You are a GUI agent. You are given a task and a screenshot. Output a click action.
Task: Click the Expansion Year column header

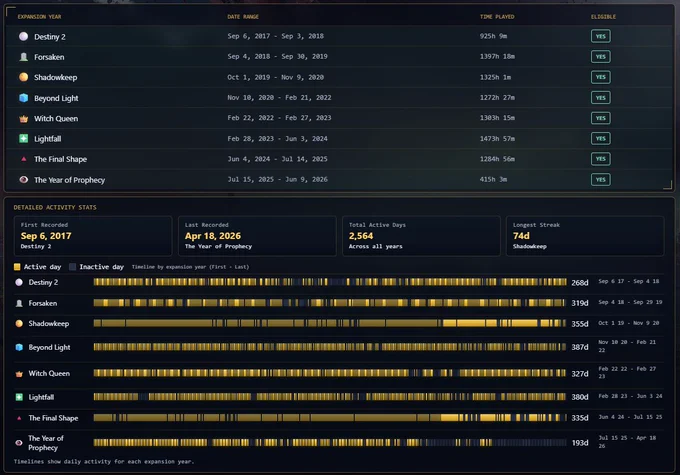pos(39,17)
